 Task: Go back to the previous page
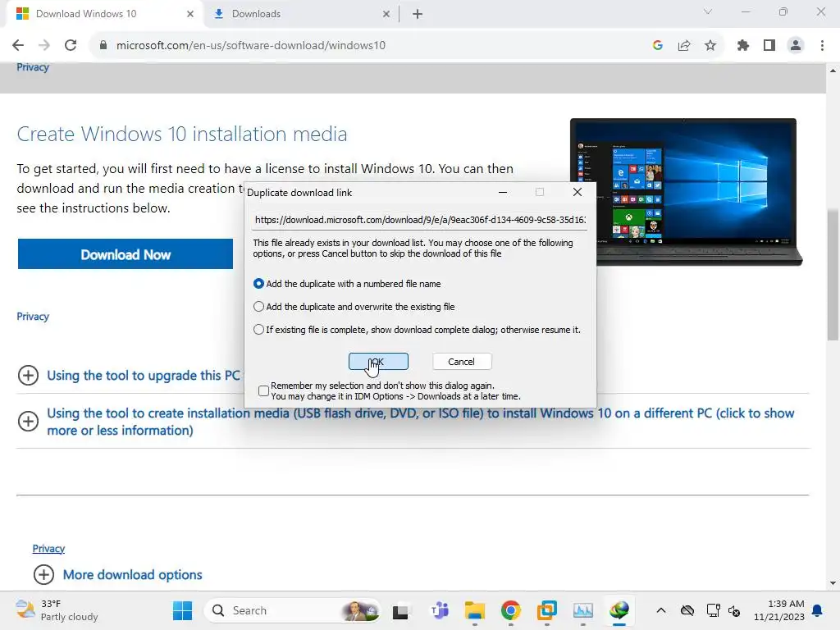[18, 46]
